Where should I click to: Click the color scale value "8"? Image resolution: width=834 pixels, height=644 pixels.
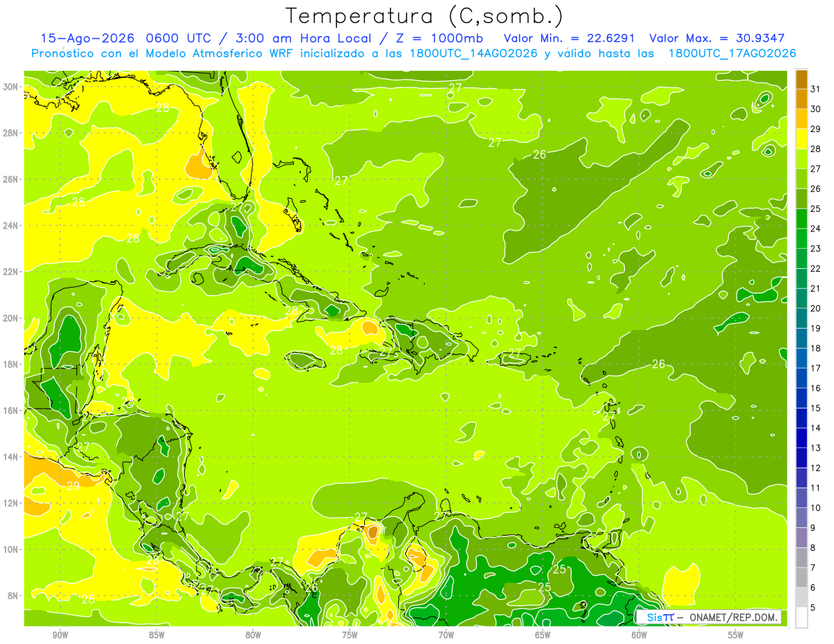(813, 548)
